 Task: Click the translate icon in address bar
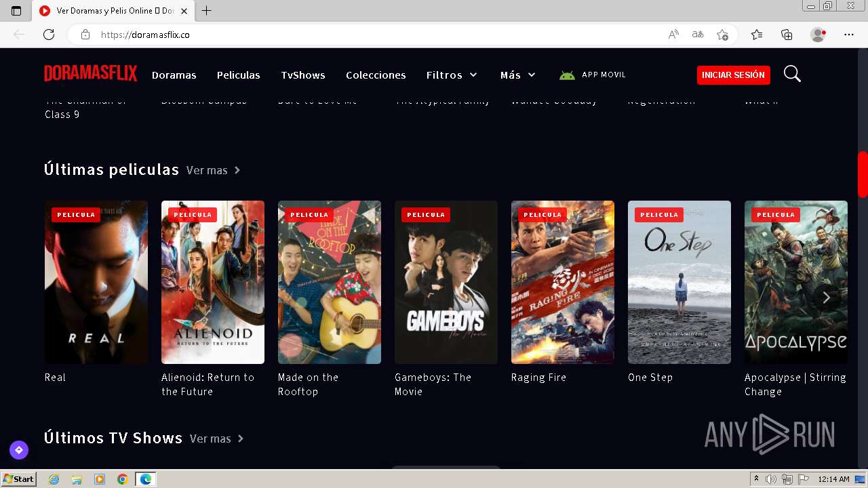pyautogui.click(x=698, y=35)
